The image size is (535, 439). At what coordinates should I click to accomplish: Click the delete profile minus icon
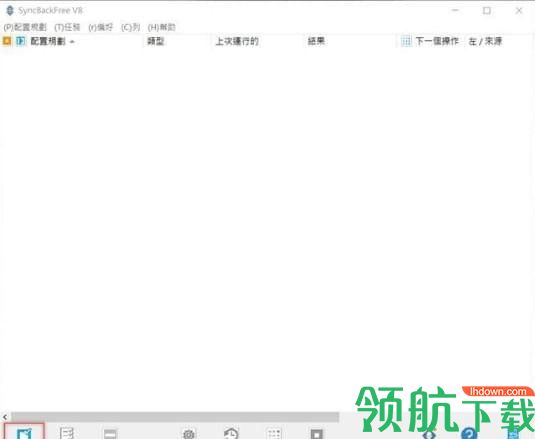click(x=110, y=434)
